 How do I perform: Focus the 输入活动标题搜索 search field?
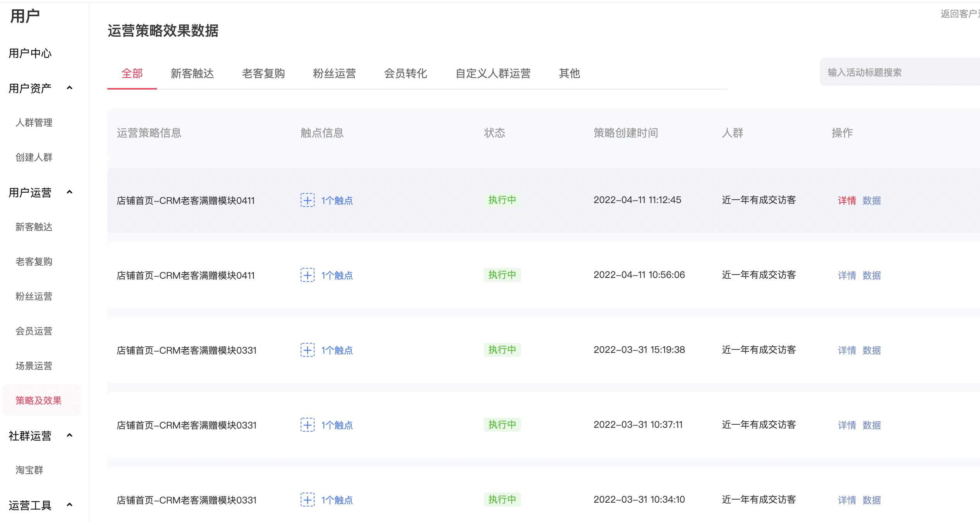click(900, 72)
